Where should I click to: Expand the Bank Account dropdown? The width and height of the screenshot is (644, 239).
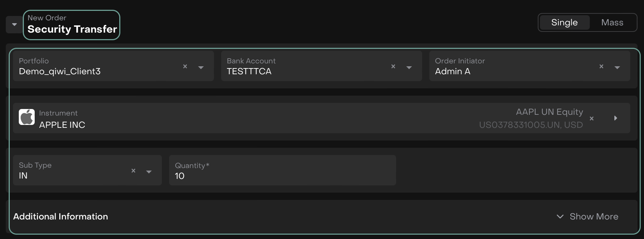pyautogui.click(x=409, y=67)
